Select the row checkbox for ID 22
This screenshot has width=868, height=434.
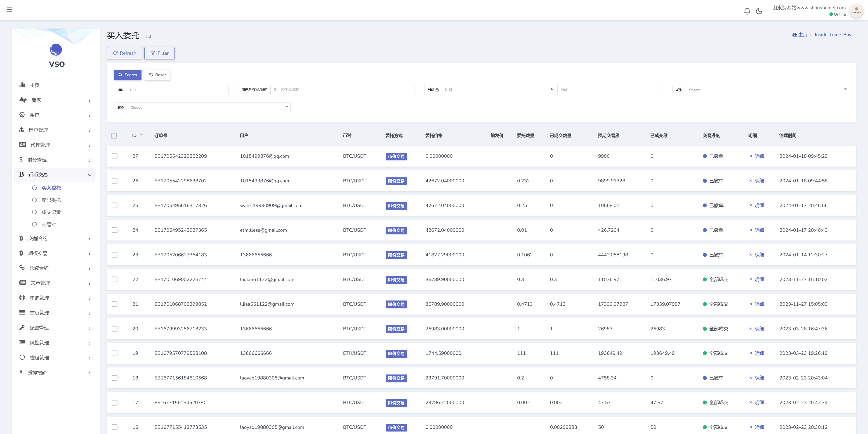pyautogui.click(x=115, y=279)
